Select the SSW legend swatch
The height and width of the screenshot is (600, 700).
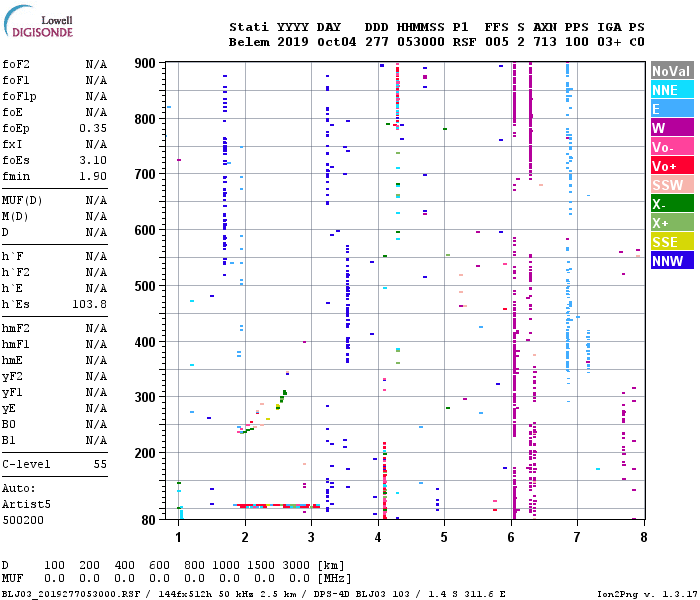[672, 185]
